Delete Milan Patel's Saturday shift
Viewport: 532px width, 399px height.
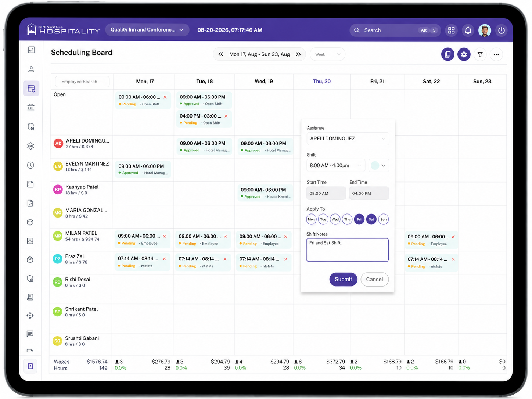click(x=453, y=237)
